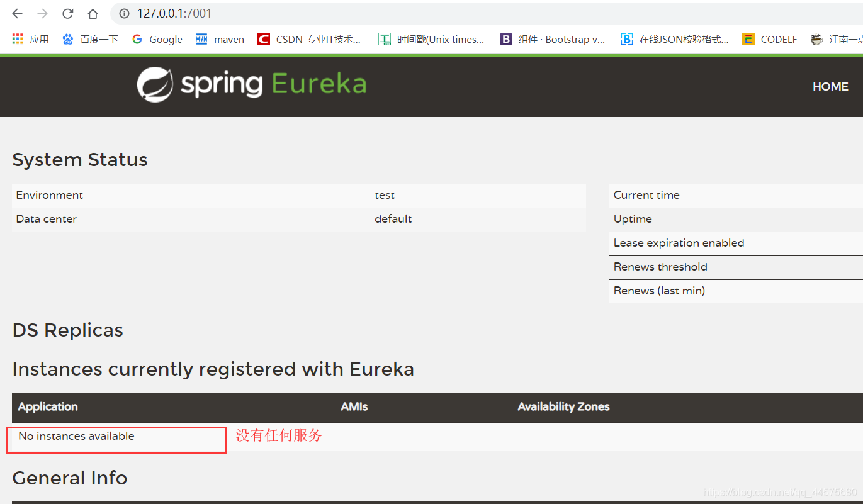This screenshot has width=863, height=504.
Task: Click the browser back arrow
Action: (x=18, y=13)
